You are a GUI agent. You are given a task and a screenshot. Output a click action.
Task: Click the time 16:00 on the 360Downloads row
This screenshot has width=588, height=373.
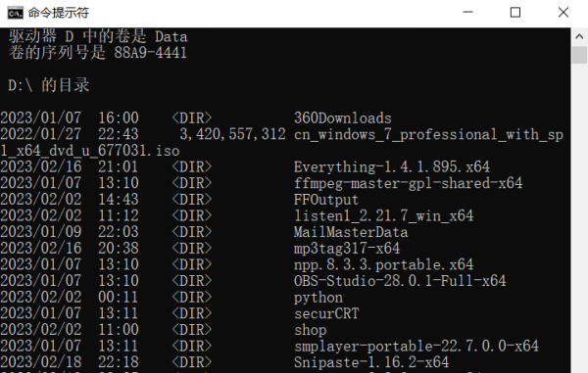pos(119,117)
